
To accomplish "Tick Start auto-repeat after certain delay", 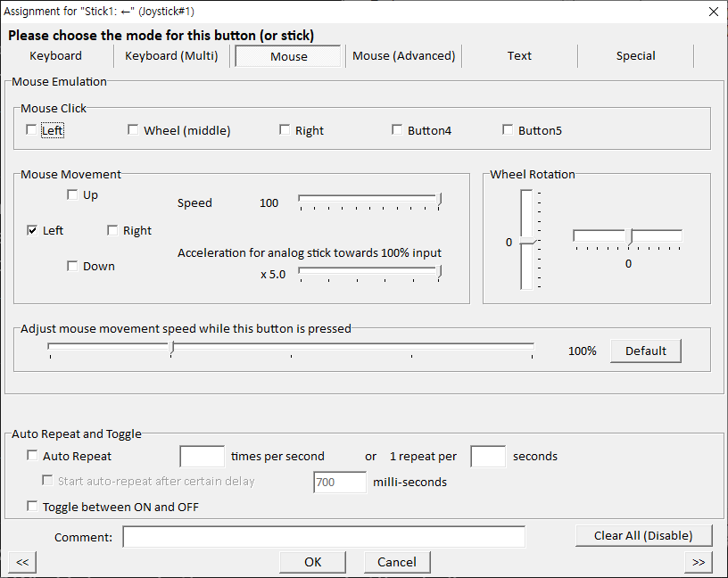I will click(47, 480).
